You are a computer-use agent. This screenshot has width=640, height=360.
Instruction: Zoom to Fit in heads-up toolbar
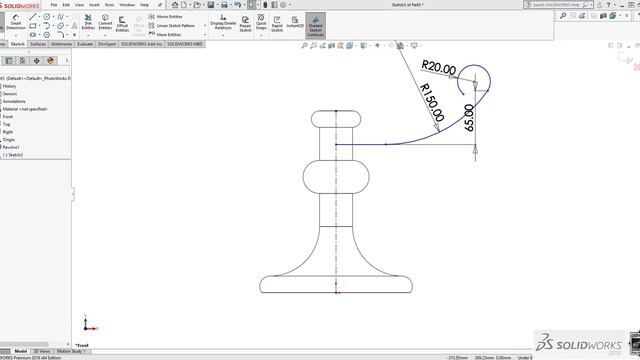tap(304, 46)
